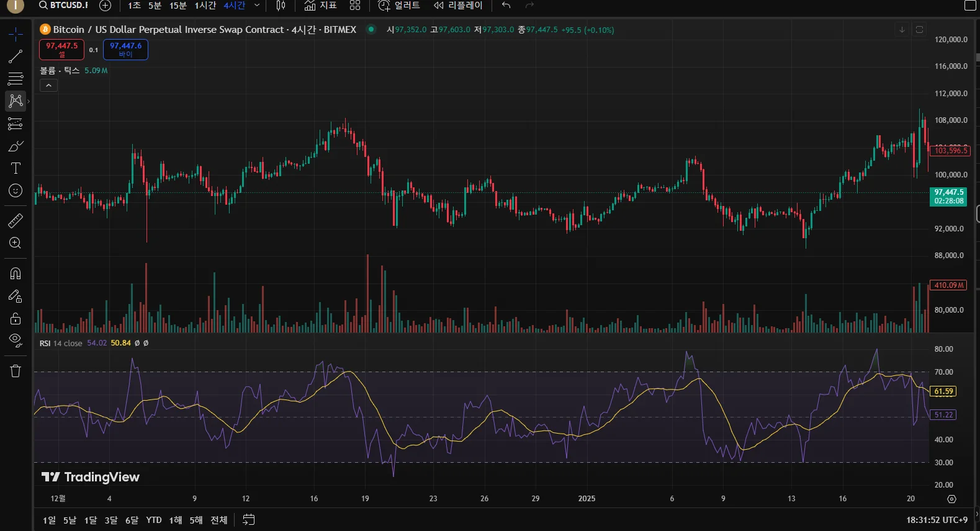Expand the time interval dropdown arrow
This screenshot has width=980, height=531.
(257, 6)
